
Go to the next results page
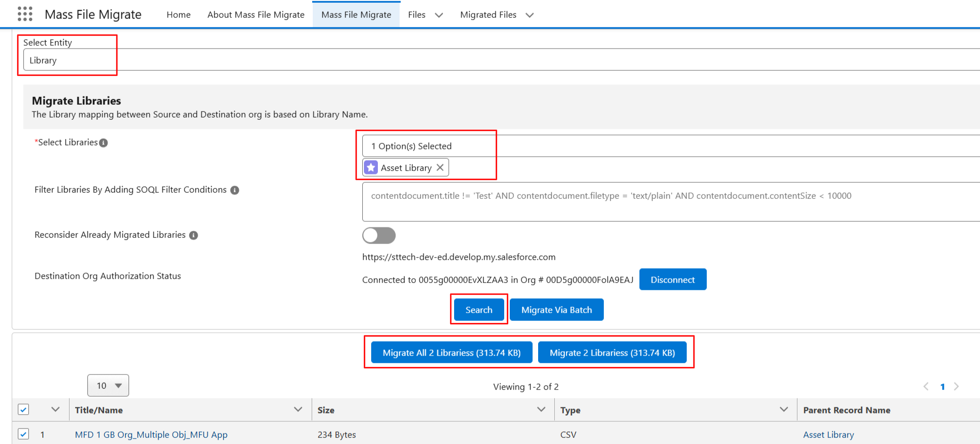click(x=957, y=387)
